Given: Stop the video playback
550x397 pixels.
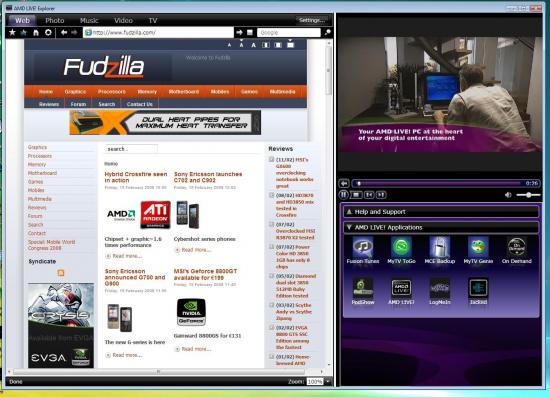Looking at the screenshot, I should click(356, 195).
